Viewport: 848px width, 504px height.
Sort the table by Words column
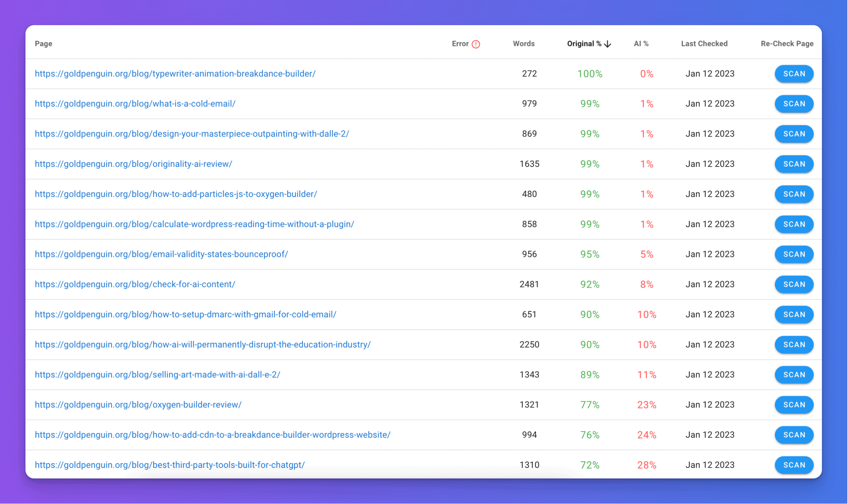tap(524, 44)
